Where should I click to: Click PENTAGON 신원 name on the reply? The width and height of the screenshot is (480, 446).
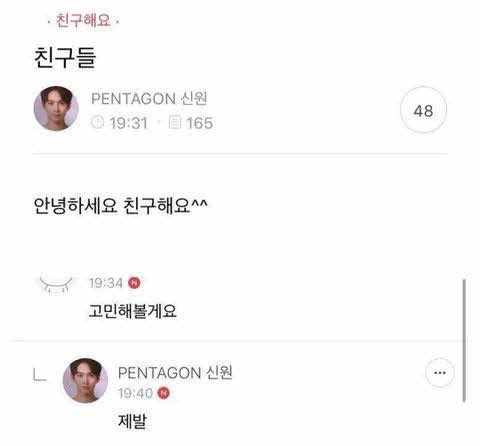(x=175, y=373)
